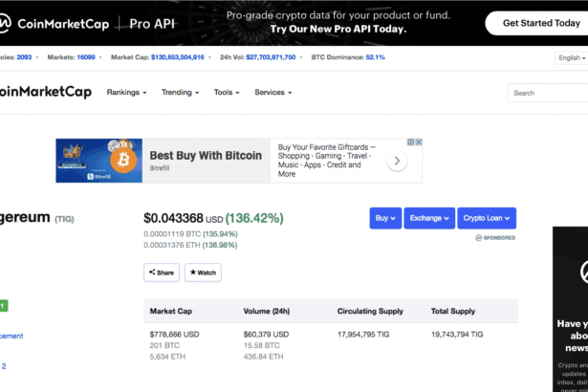The image size is (588, 392).
Task: Click the (TIG) ticker symbol text
Action: pos(64,219)
